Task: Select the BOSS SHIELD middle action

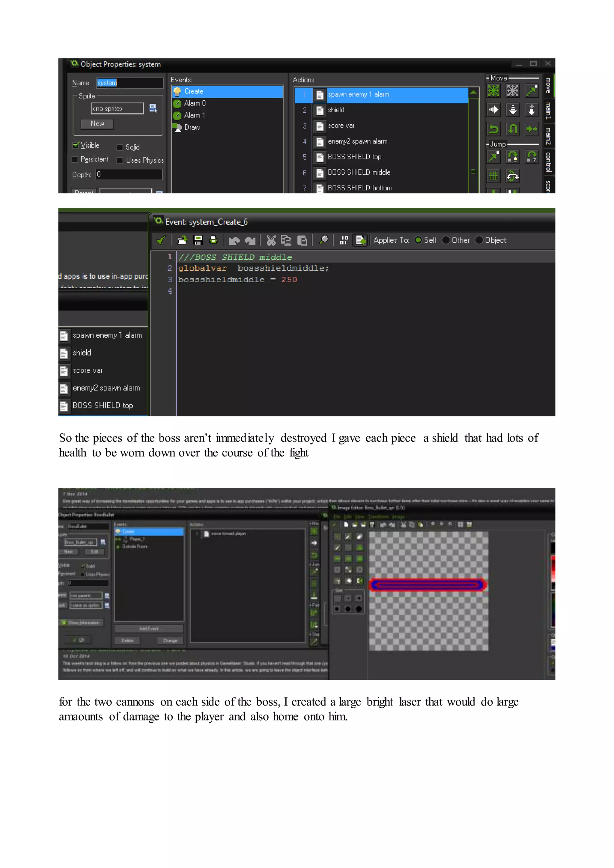Action: tap(359, 172)
